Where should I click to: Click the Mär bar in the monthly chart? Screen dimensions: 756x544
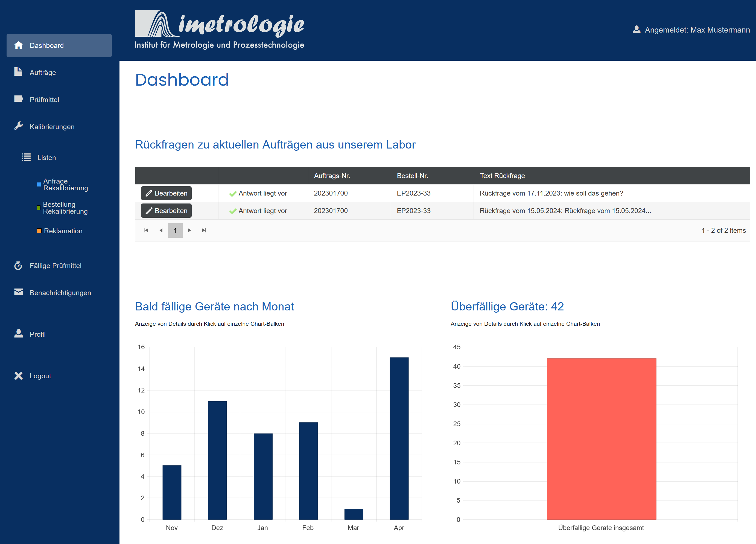click(354, 514)
